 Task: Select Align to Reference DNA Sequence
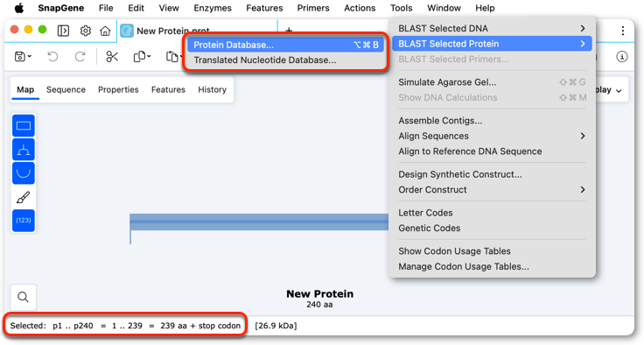click(492, 151)
